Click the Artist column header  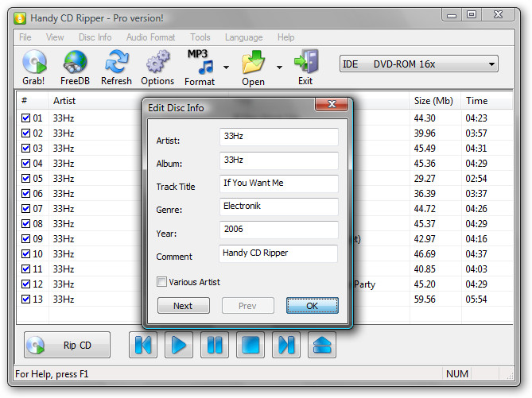(x=64, y=101)
